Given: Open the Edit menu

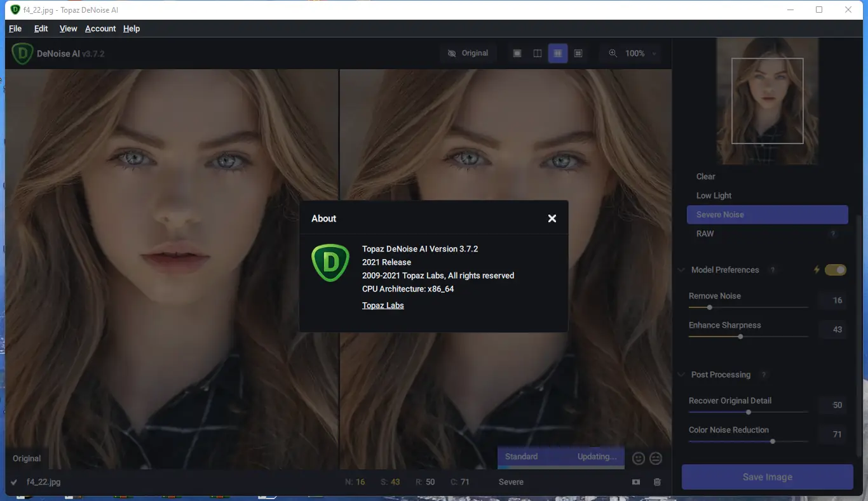Looking at the screenshot, I should coord(41,29).
